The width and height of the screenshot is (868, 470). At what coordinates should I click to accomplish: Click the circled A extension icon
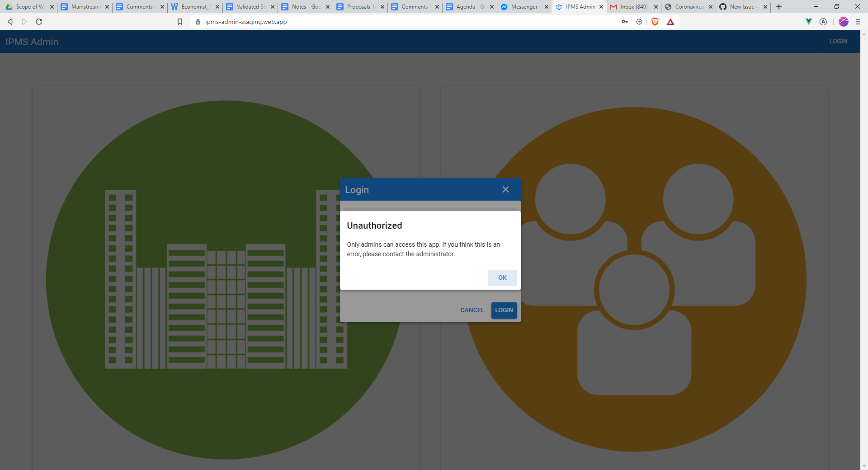coord(823,22)
